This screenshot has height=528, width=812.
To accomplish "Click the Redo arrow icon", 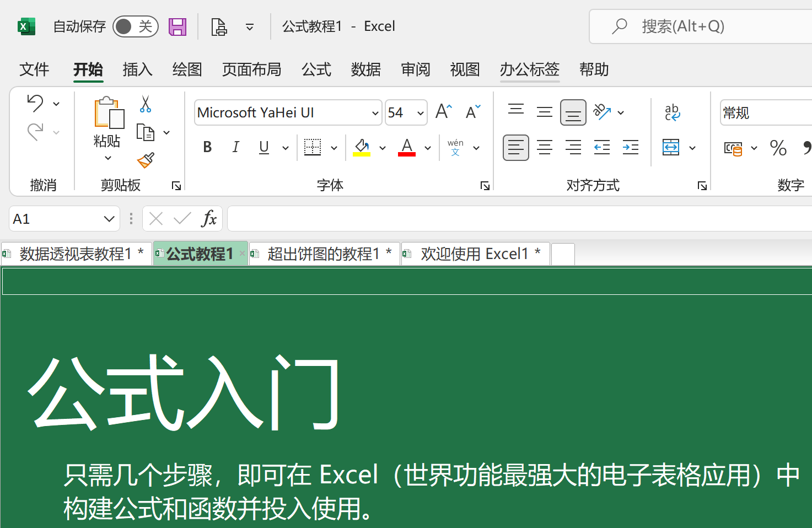I will tap(35, 132).
